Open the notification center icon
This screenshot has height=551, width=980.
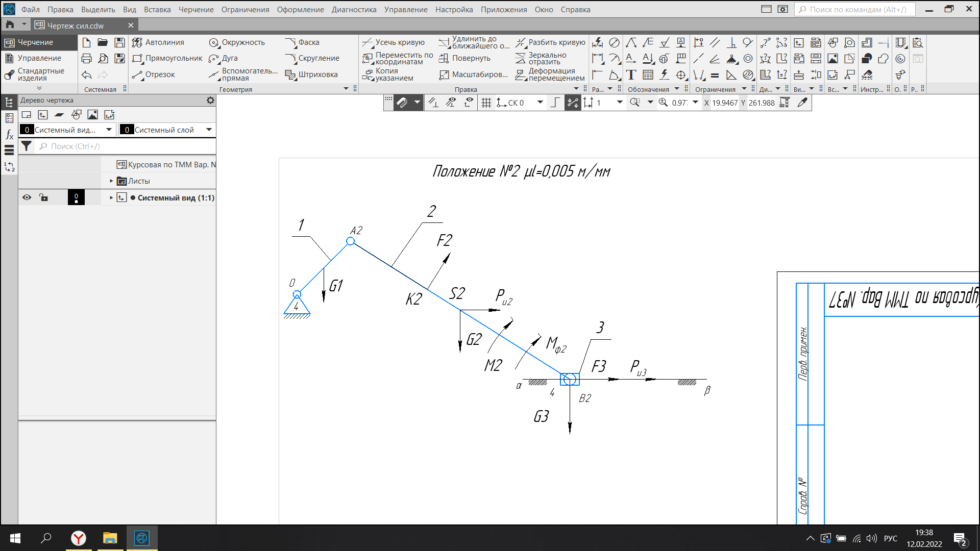[x=960, y=538]
